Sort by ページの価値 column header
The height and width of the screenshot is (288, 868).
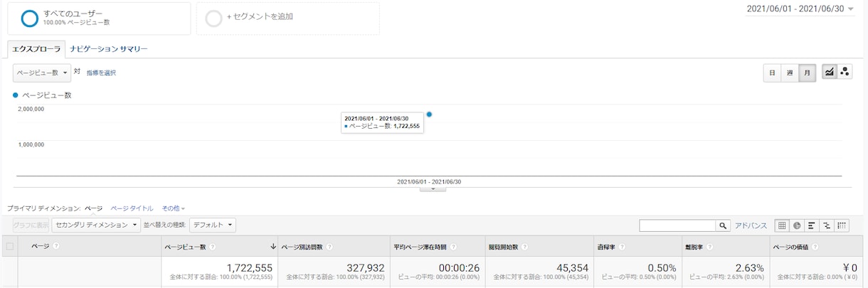[789, 247]
